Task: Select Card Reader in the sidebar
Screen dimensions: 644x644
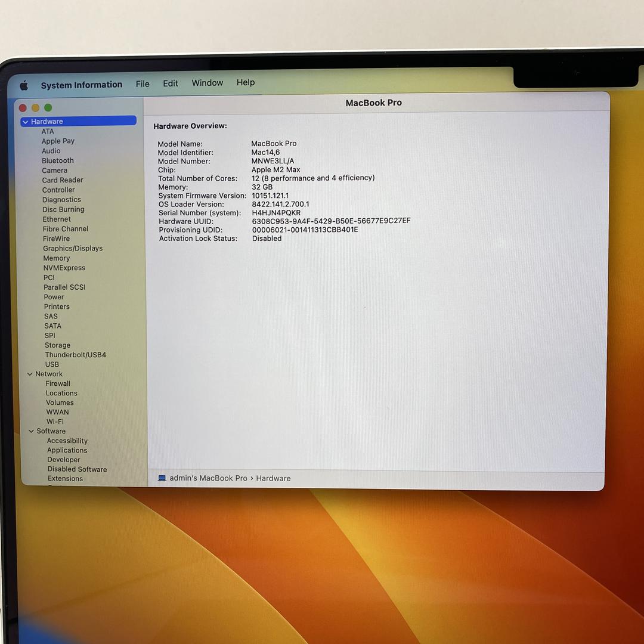Action: tap(63, 180)
